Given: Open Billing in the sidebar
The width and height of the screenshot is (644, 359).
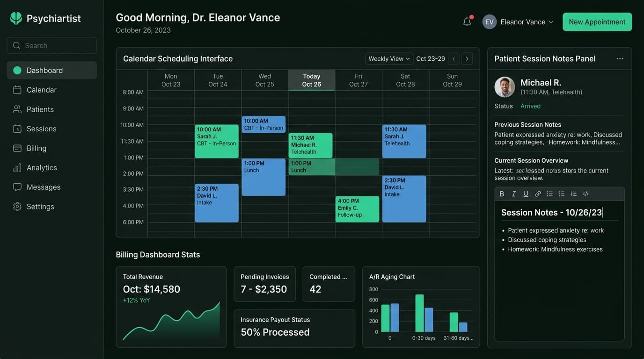Looking at the screenshot, I should pos(51,148).
